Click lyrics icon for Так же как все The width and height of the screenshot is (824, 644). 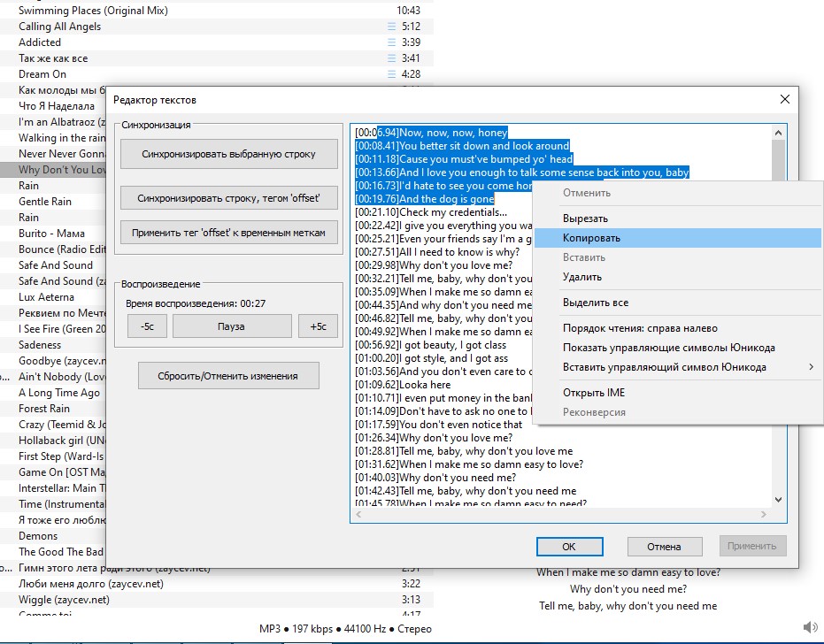(393, 58)
